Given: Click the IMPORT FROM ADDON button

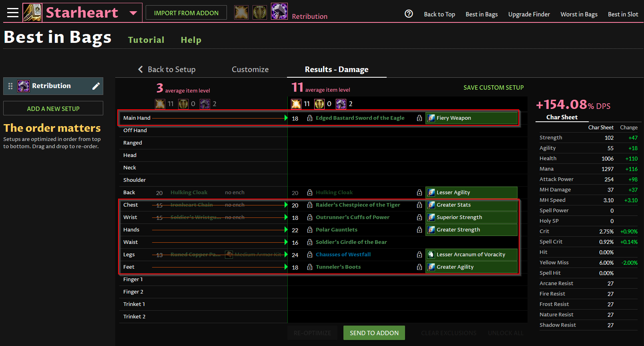Looking at the screenshot, I should point(186,13).
